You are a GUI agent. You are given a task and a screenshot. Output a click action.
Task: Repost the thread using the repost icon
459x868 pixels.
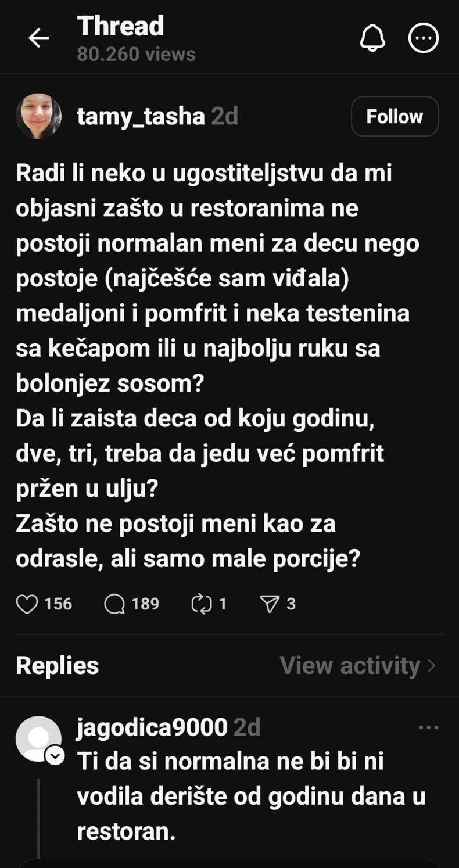pyautogui.click(x=200, y=604)
